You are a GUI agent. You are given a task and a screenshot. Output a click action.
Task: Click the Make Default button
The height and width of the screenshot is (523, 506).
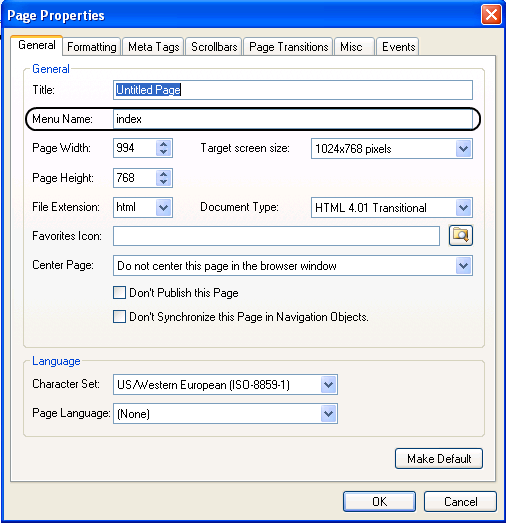pos(439,459)
